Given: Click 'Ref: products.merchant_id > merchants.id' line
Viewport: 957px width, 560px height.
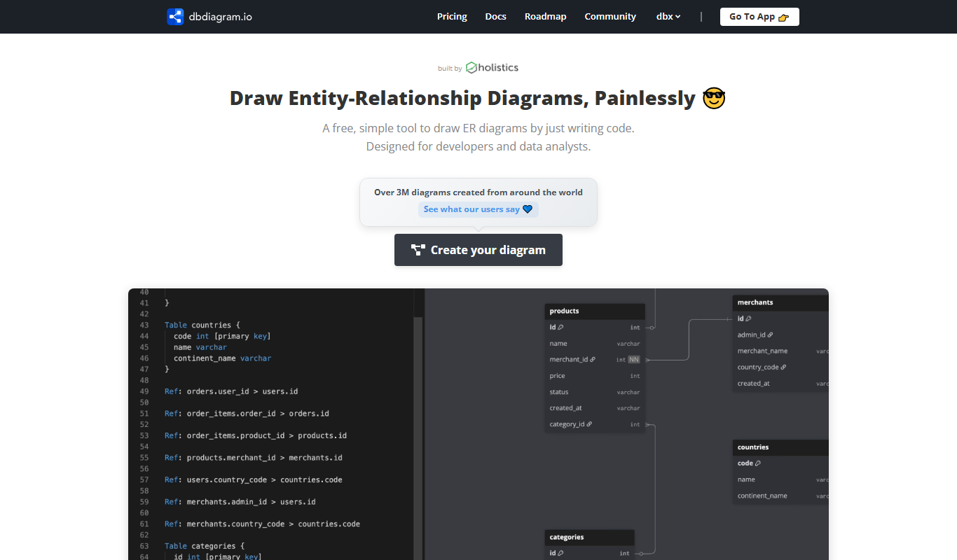Looking at the screenshot, I should tap(254, 458).
